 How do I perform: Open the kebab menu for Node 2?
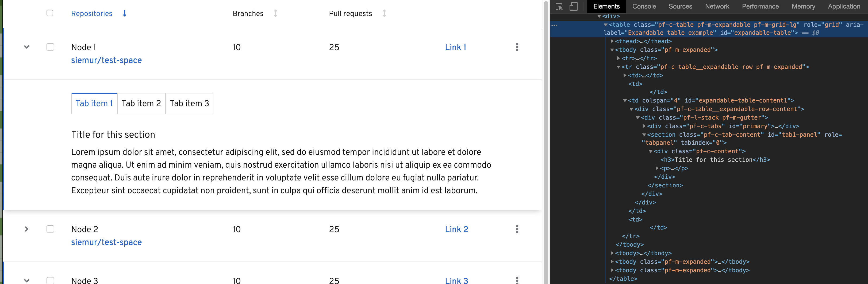[517, 229]
